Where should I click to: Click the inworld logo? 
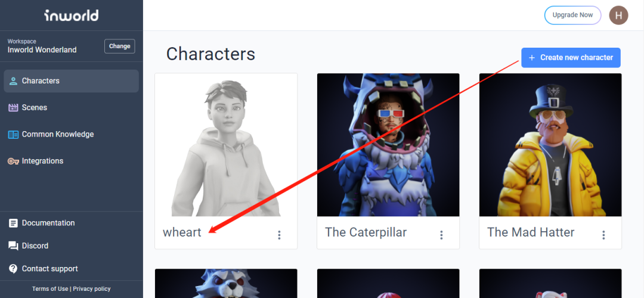[x=72, y=15]
